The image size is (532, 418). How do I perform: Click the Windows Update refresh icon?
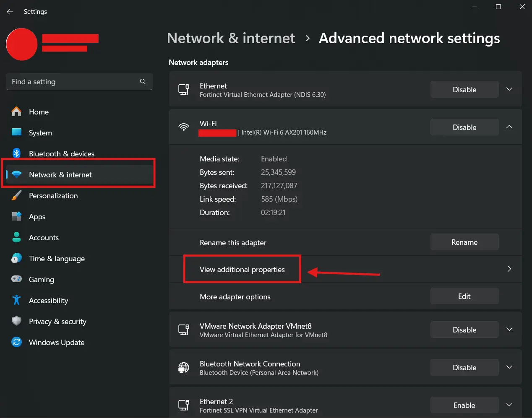pyautogui.click(x=16, y=342)
